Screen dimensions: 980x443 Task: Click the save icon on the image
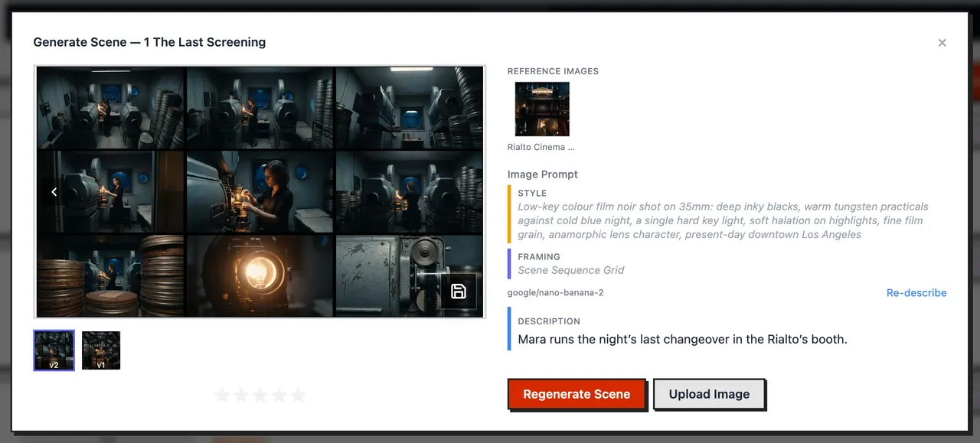point(459,292)
